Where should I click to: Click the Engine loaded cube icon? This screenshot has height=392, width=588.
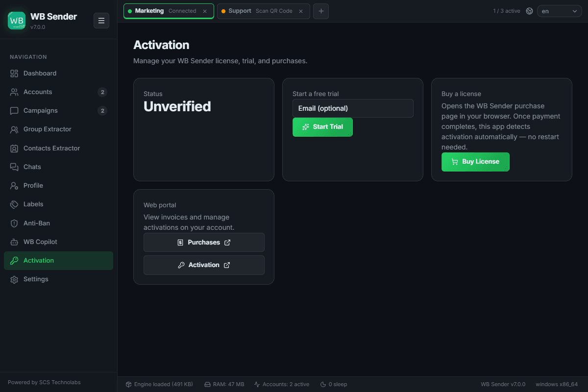128,384
